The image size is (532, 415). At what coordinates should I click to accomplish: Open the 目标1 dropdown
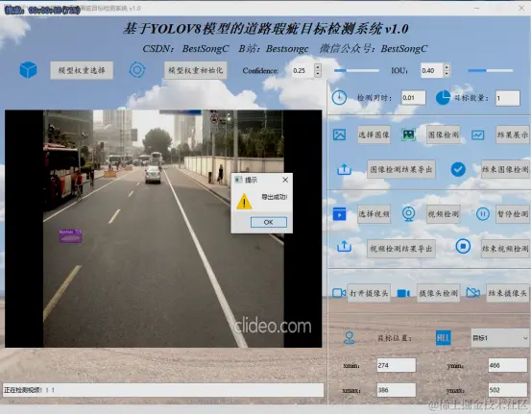pos(499,338)
